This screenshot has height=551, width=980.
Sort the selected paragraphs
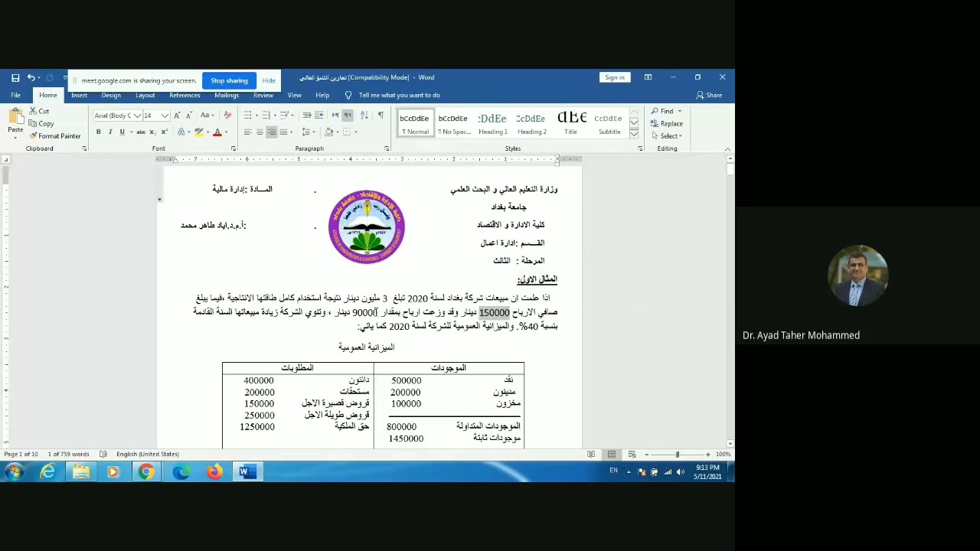tap(364, 116)
